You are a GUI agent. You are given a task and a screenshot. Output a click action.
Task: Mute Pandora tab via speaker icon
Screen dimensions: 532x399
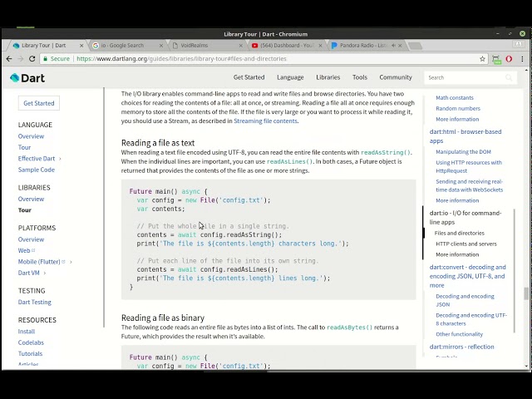pyautogui.click(x=393, y=45)
